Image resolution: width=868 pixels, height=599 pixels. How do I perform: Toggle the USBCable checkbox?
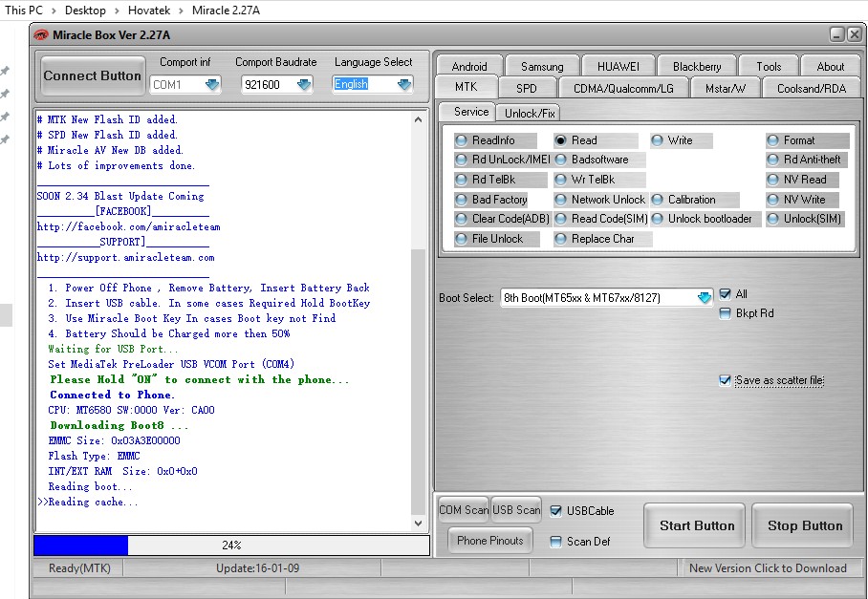[x=555, y=511]
